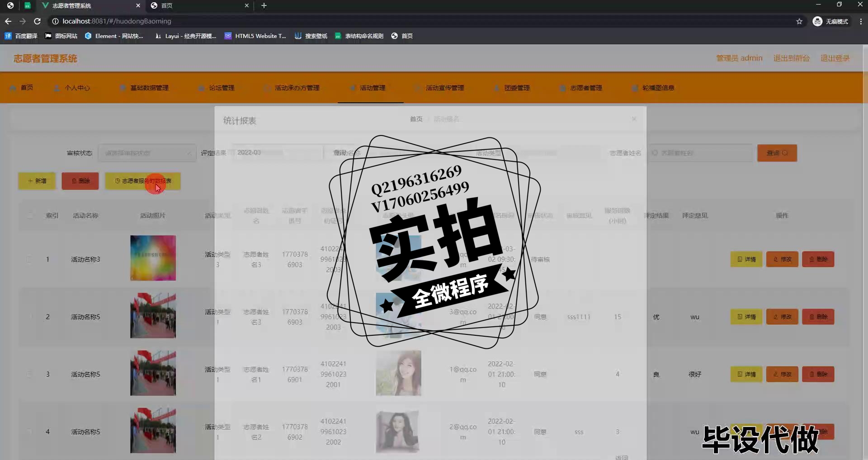
Task: Check the row 3 checkbox
Action: coord(30,374)
